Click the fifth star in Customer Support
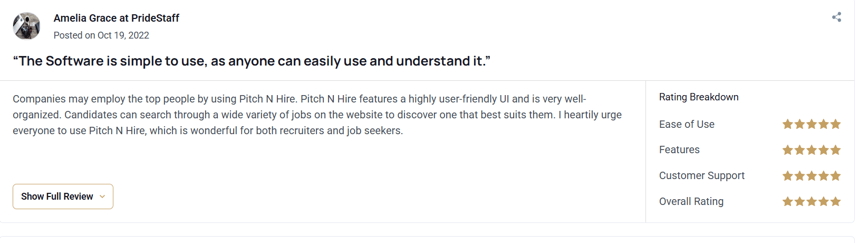The width and height of the screenshot is (868, 243). [x=835, y=176]
